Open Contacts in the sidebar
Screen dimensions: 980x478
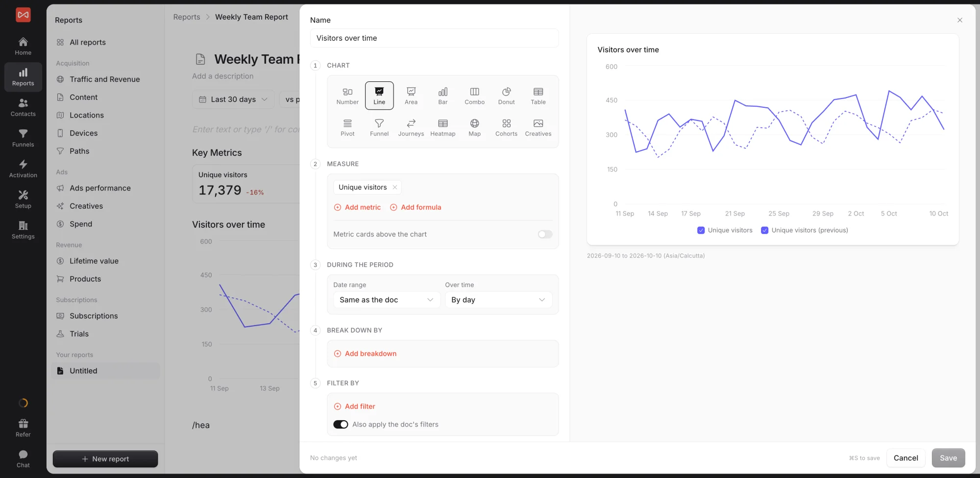(23, 108)
